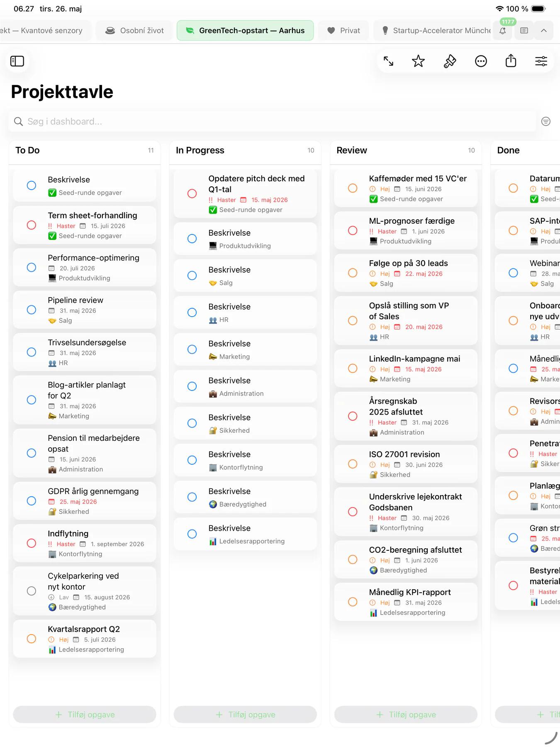
Task: Click the Ledelsesrapportering label in In Progress column
Action: [x=252, y=541]
